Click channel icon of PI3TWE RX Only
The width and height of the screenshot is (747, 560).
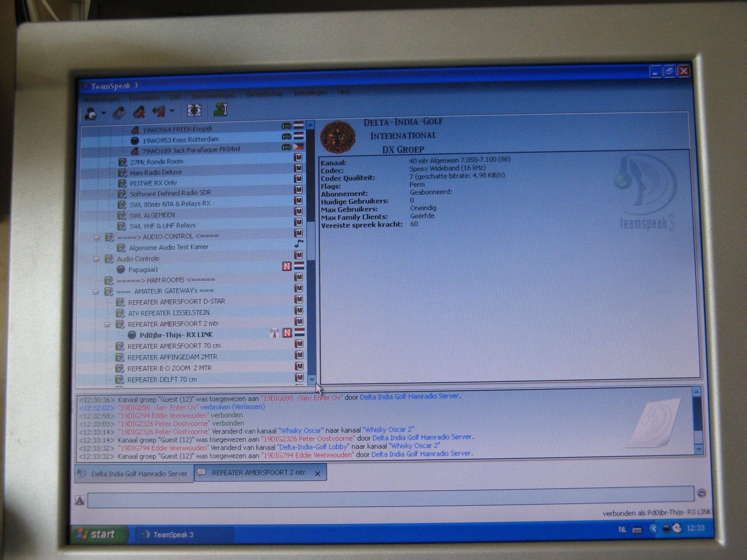(122, 184)
